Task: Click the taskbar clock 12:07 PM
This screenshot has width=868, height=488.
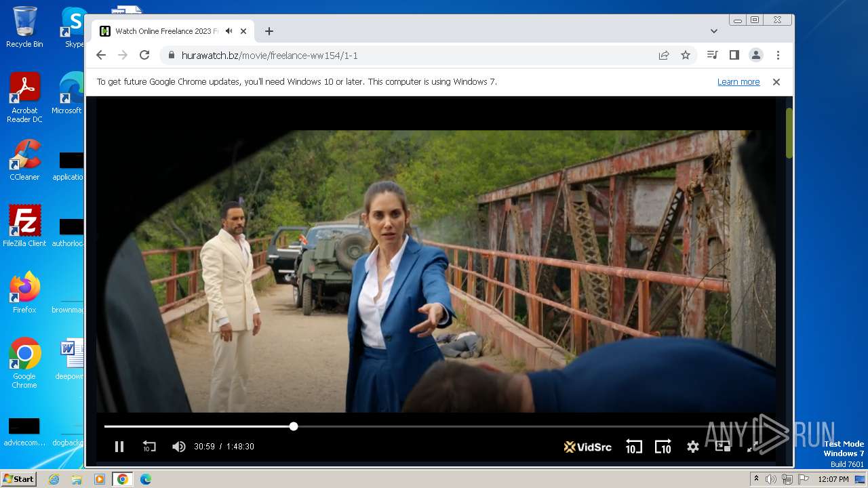Action: (x=833, y=479)
